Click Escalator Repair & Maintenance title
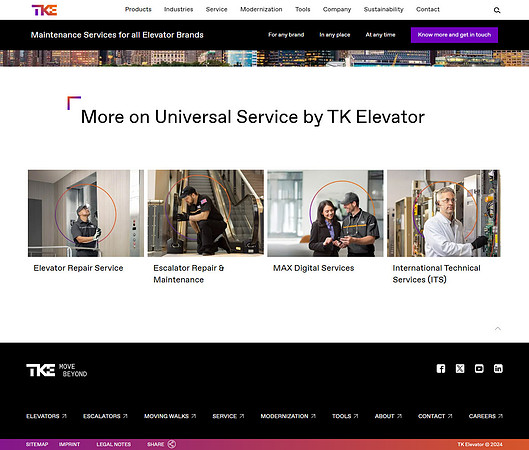Screen dimensions: 529x450 tap(188, 274)
